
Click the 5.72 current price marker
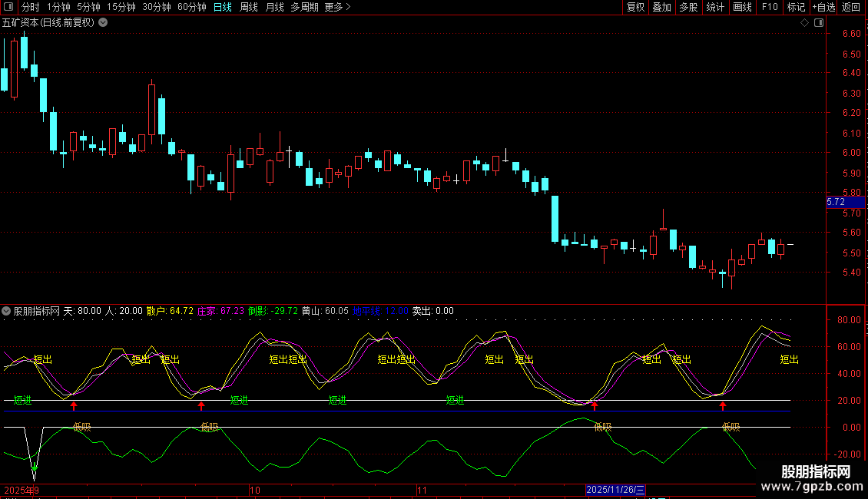coord(836,202)
